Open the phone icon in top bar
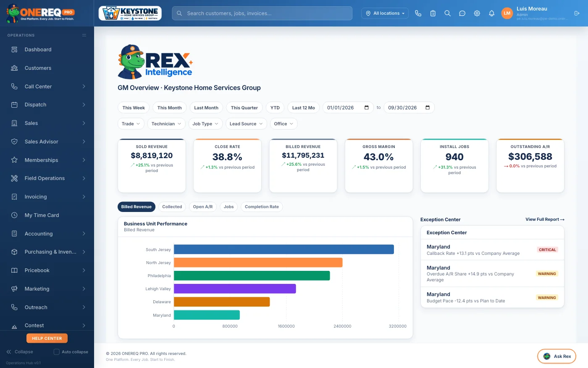588x368 pixels. click(x=418, y=13)
